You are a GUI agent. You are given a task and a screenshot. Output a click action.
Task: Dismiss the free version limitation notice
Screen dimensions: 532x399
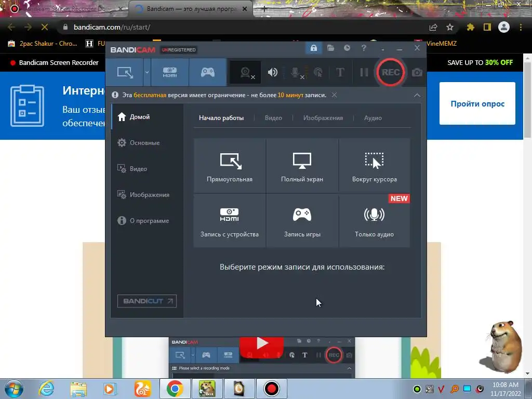(x=334, y=95)
